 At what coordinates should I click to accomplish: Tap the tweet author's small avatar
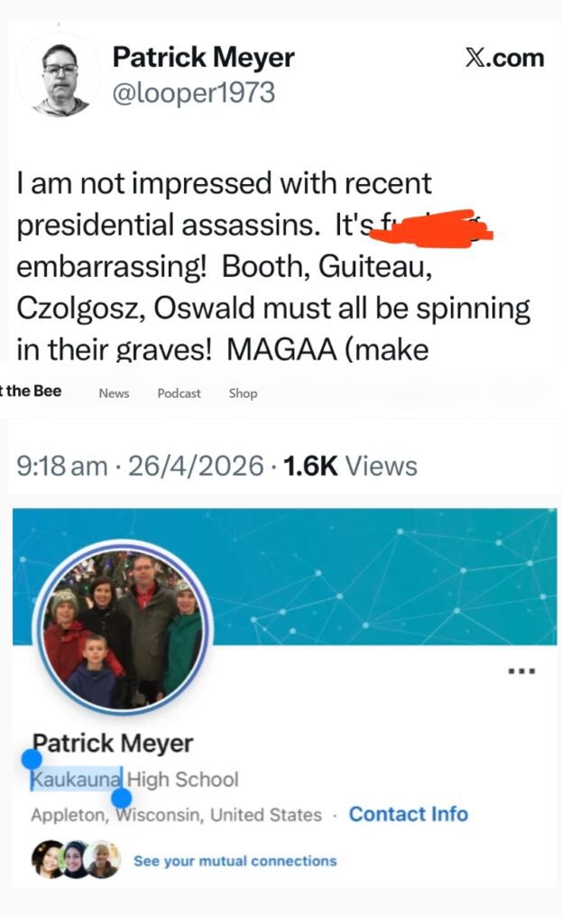(60, 76)
